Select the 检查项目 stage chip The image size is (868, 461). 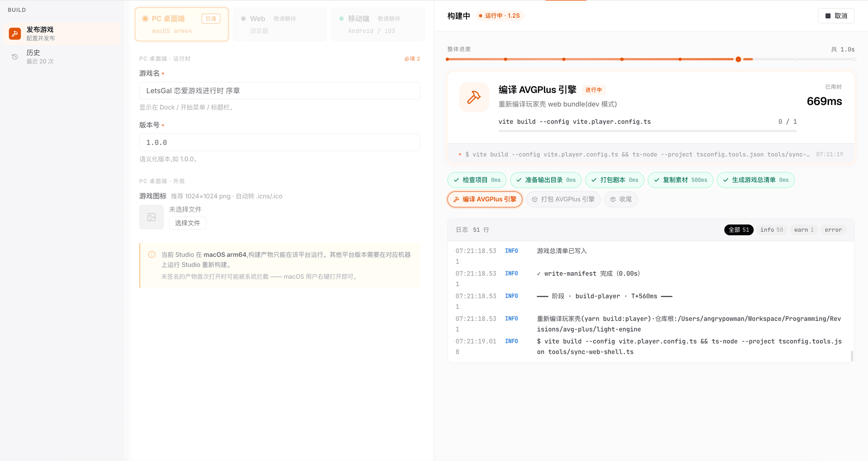click(x=477, y=180)
